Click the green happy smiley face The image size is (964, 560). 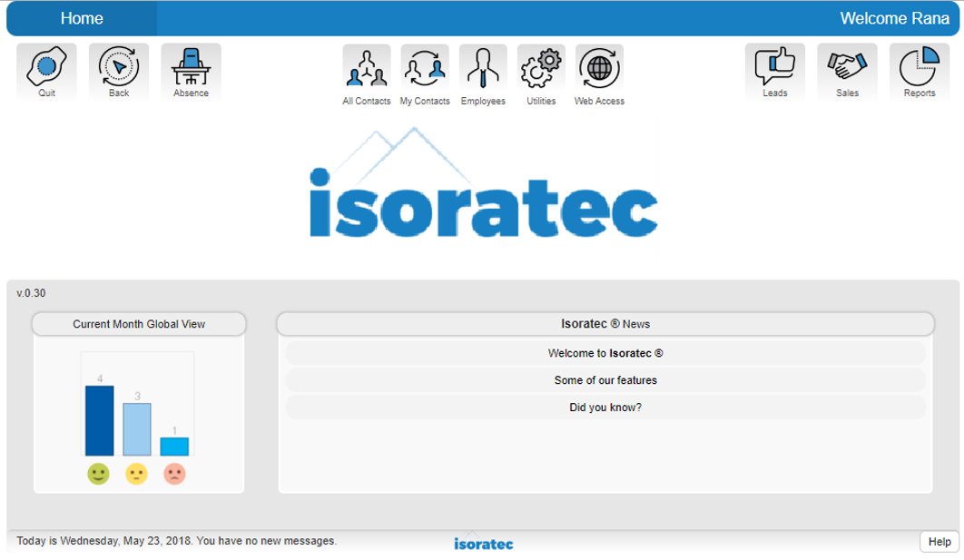tap(98, 474)
